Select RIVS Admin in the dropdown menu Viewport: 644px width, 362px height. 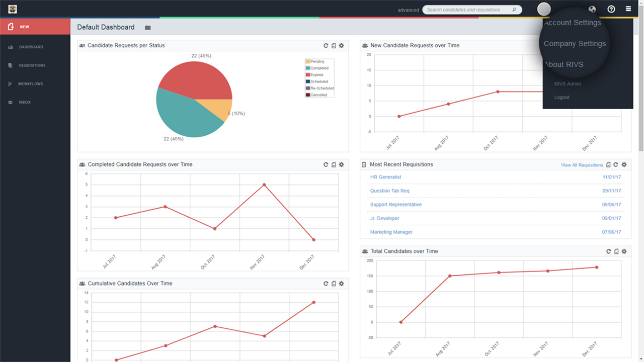(568, 84)
